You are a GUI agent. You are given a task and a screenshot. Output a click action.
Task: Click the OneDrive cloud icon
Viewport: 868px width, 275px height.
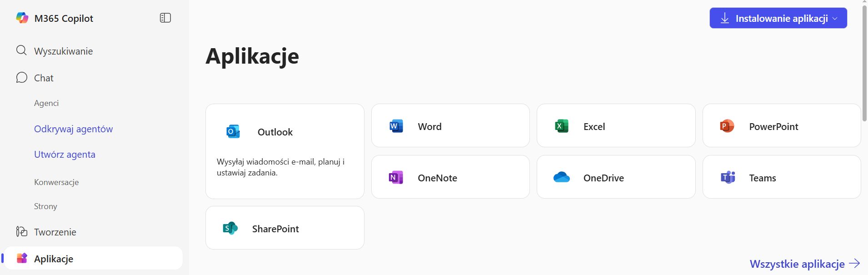point(562,177)
